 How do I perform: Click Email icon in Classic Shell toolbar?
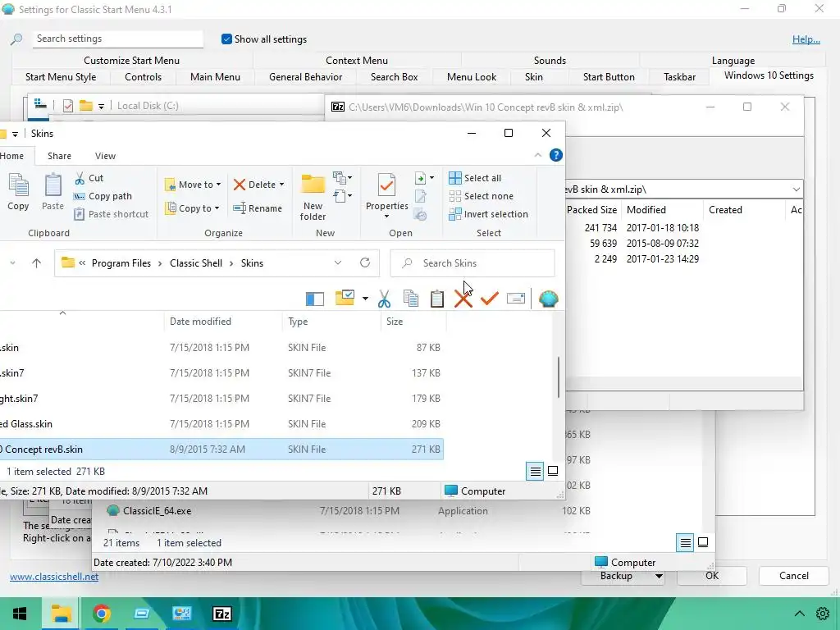click(x=516, y=299)
